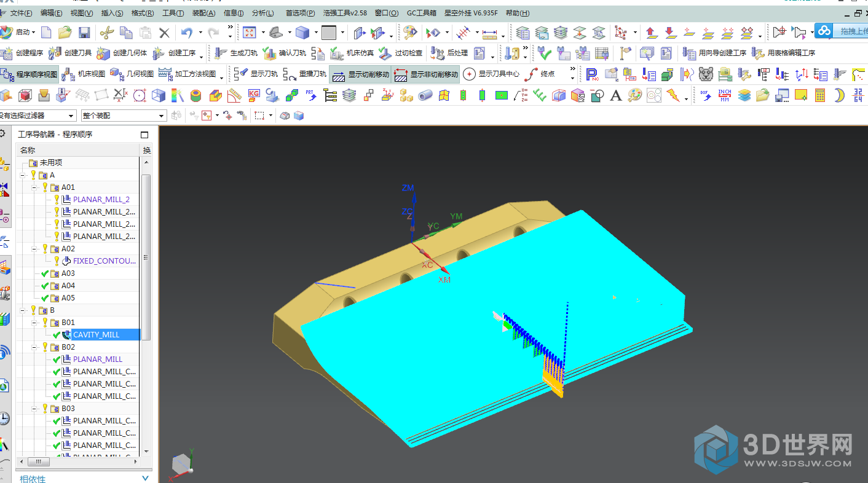Switch to Program Order View (程序顺序视图)

coord(29,74)
